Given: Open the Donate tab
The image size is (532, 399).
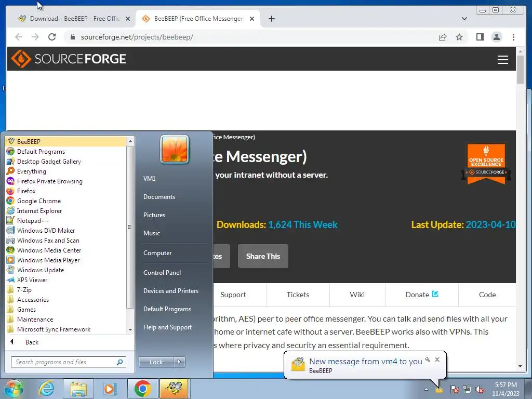Looking at the screenshot, I should pos(422,295).
